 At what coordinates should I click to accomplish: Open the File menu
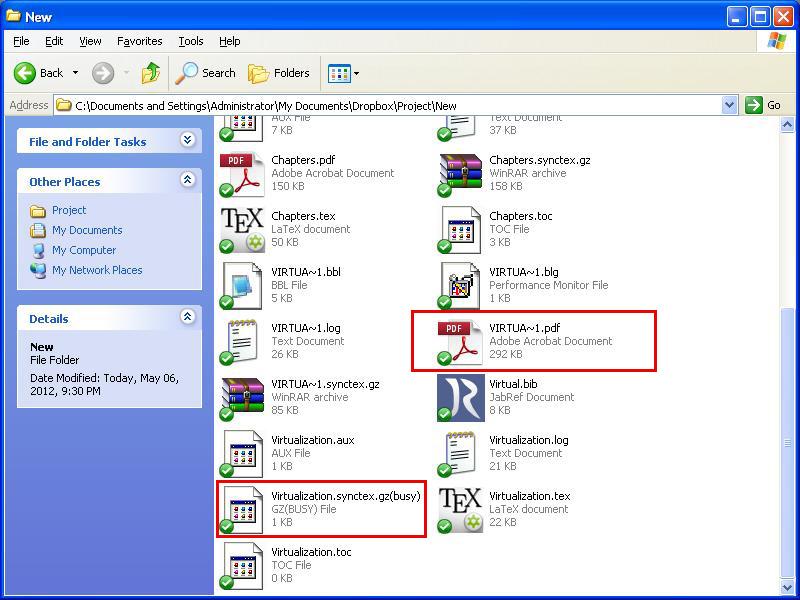point(21,41)
